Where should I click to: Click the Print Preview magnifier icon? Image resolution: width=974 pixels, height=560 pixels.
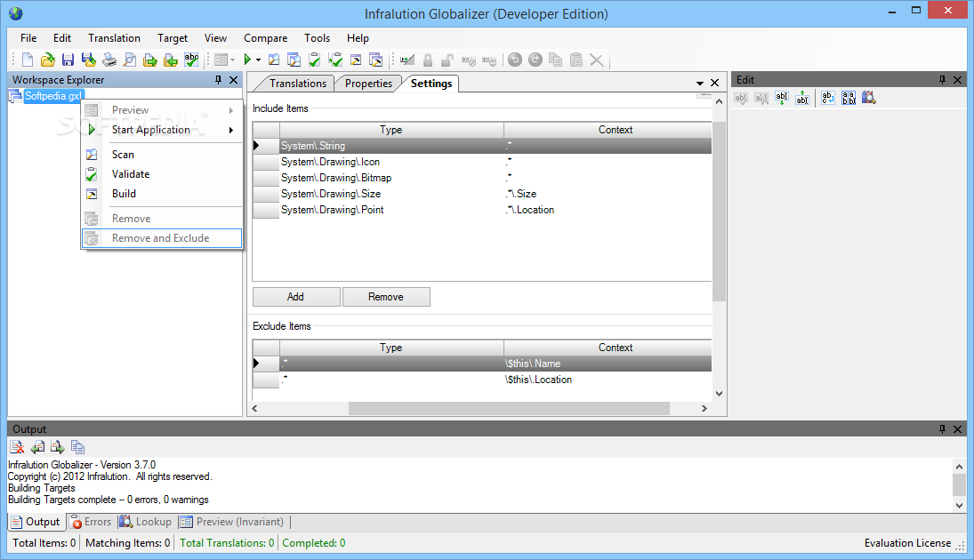point(130,60)
